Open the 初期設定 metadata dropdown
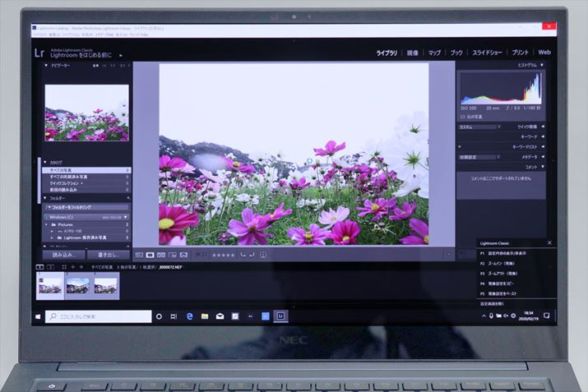 tap(480, 157)
